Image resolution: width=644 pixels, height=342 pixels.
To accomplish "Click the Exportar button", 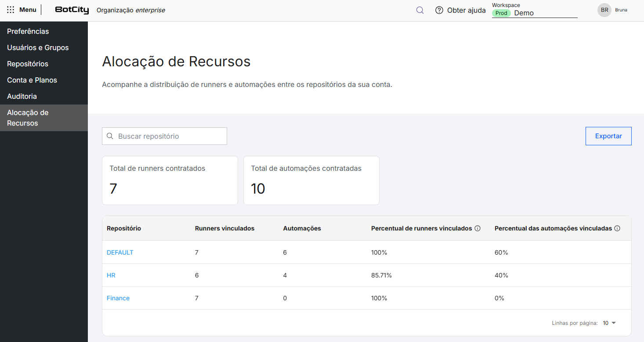I will click(608, 136).
